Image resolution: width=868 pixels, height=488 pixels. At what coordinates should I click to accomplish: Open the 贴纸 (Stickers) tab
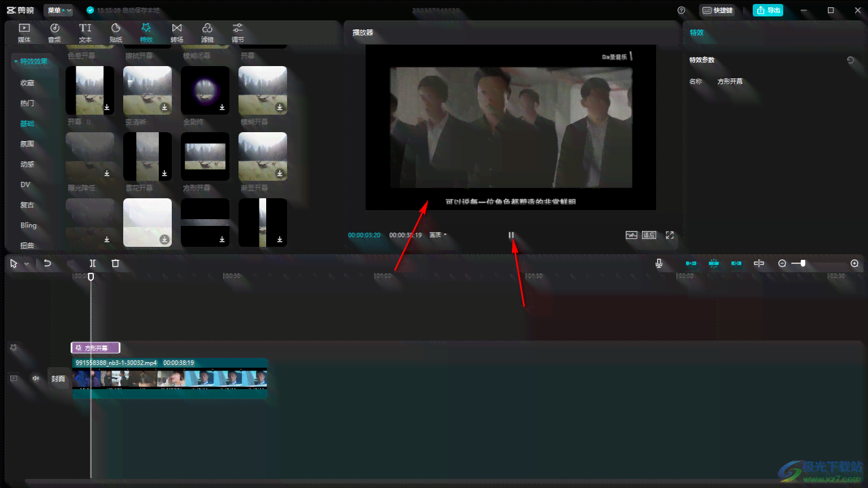(x=116, y=33)
